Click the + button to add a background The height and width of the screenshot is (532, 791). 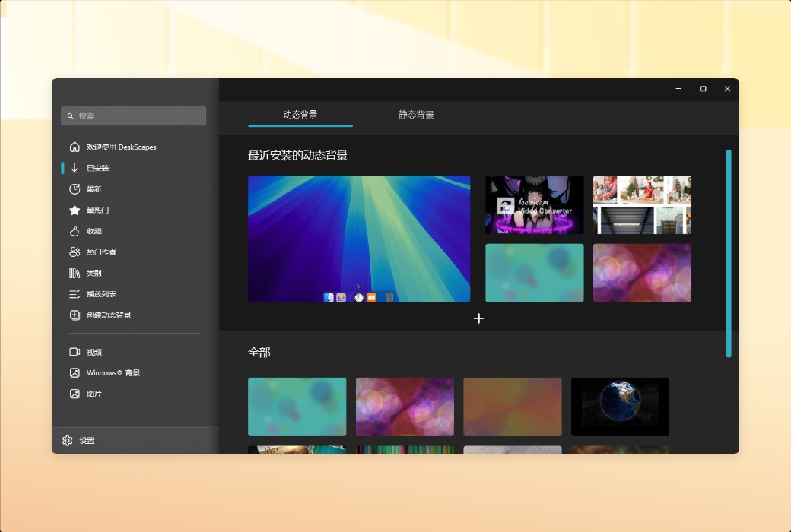(479, 318)
